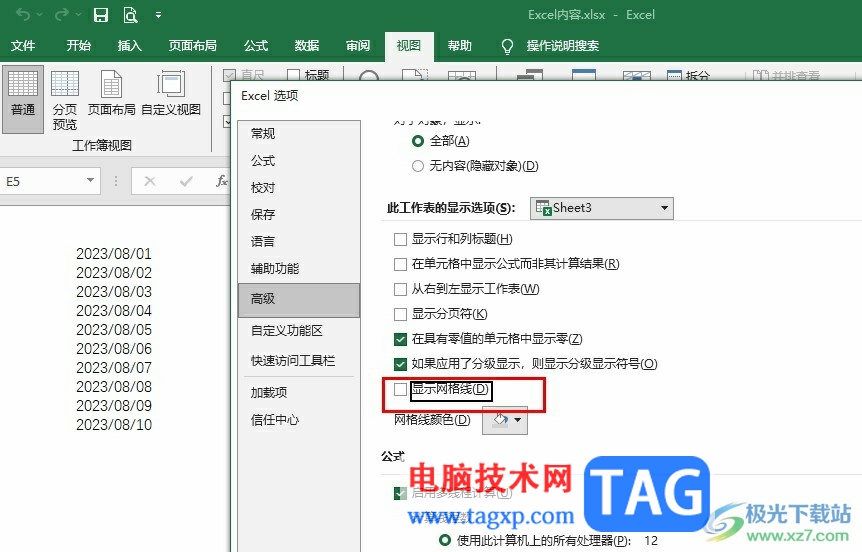Open the 公式 ribbon tab
This screenshot has height=552, width=862.
(256, 46)
